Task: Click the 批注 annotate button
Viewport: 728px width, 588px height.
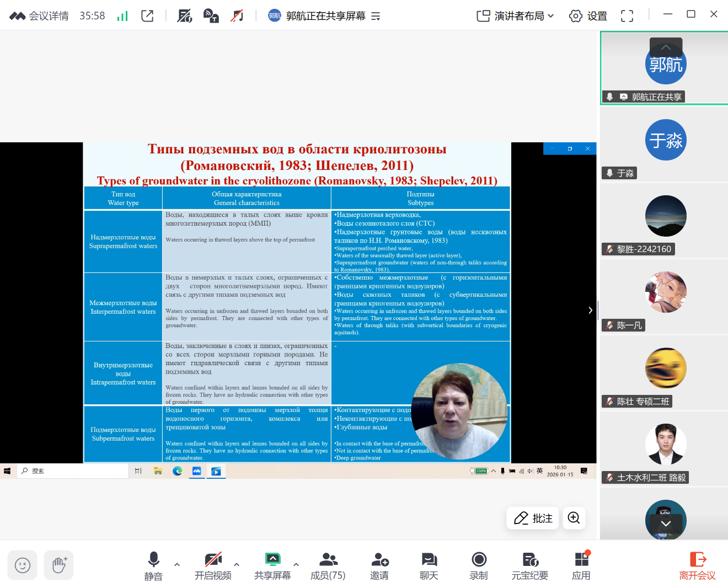Action: point(533,518)
